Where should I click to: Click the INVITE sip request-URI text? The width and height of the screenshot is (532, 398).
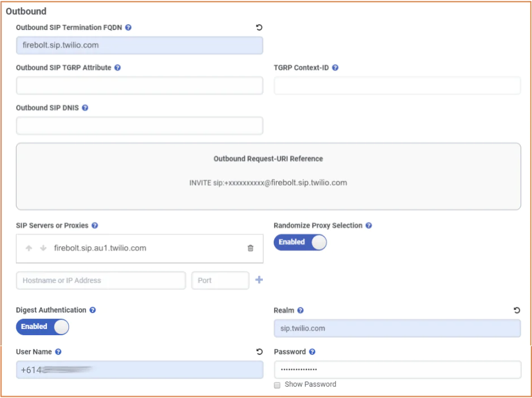pos(268,183)
